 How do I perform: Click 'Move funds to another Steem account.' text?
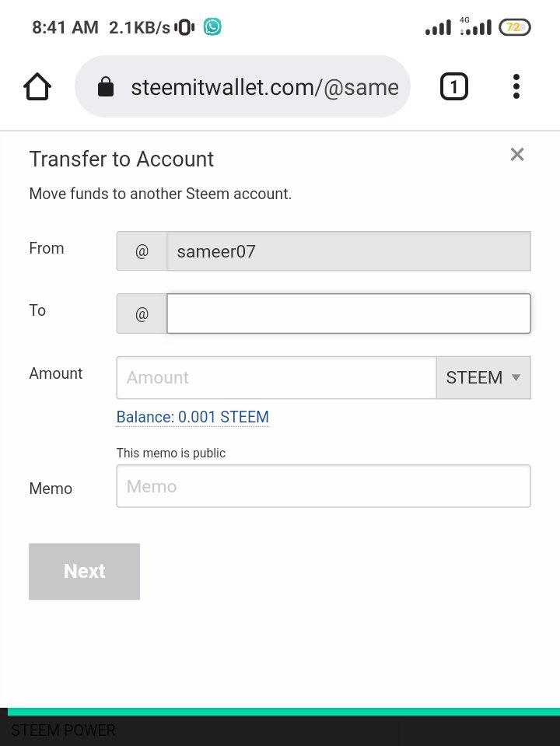coord(160,194)
